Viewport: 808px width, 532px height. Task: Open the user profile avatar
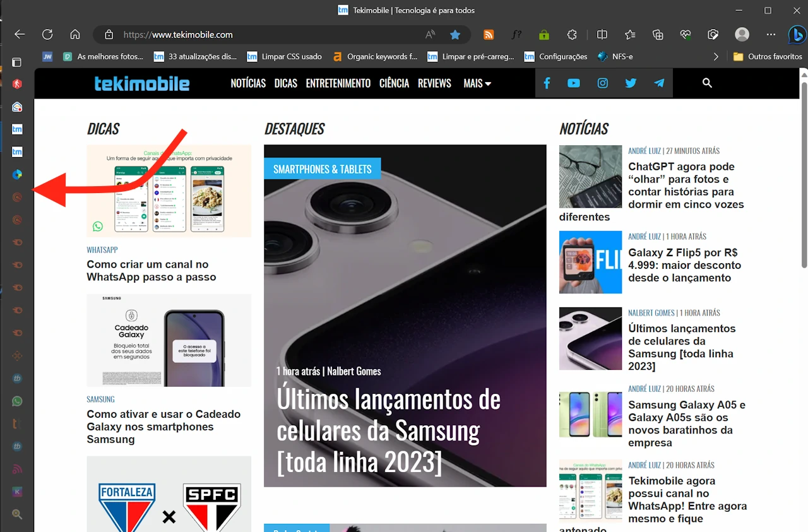point(742,34)
